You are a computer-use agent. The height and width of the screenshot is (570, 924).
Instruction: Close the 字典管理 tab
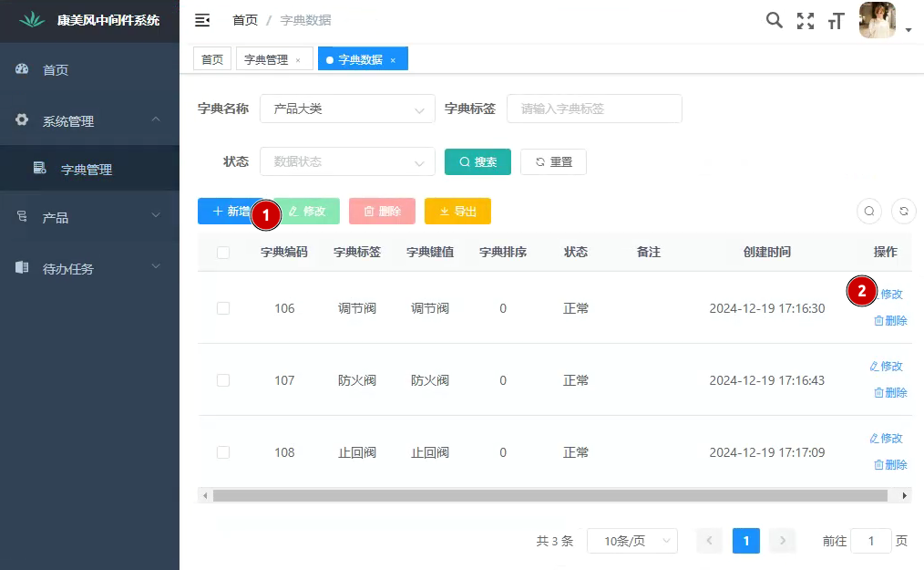coord(298,60)
